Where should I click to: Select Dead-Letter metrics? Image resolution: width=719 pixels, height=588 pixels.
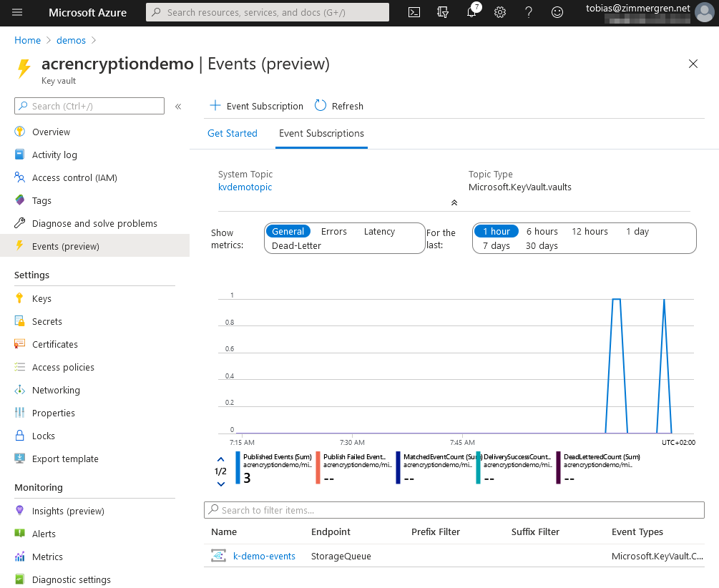click(x=296, y=246)
